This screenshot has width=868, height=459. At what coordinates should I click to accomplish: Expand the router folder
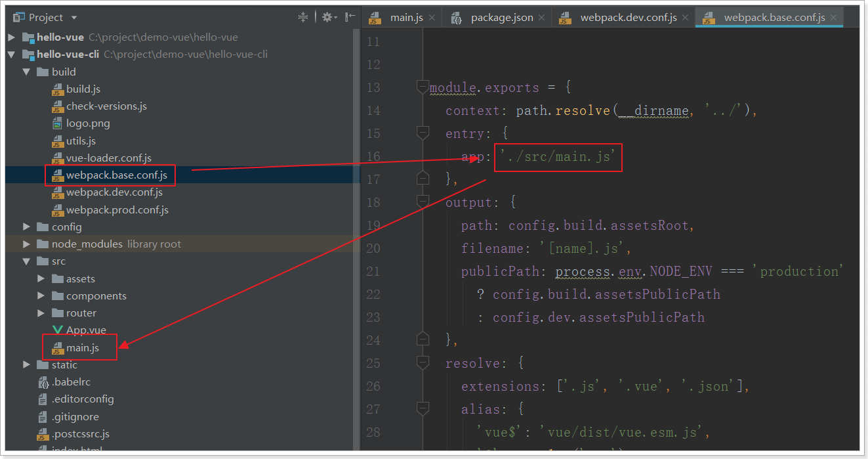(x=41, y=313)
